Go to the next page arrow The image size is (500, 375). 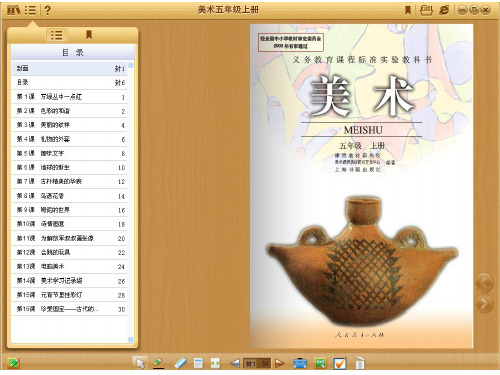pos(279,363)
